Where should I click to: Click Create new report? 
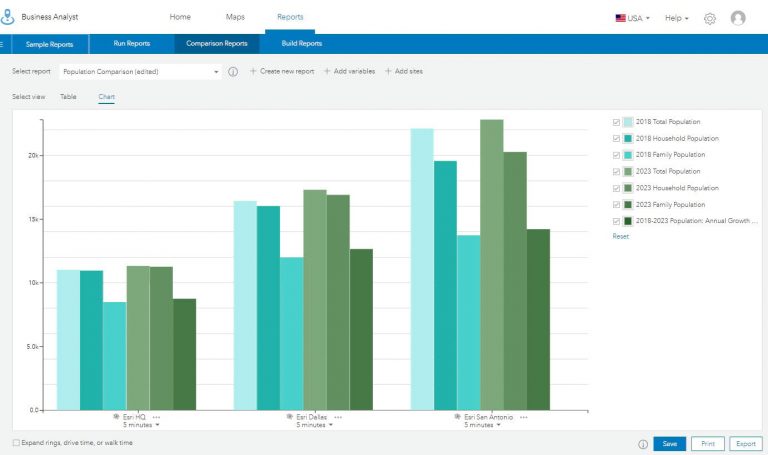tap(282, 72)
